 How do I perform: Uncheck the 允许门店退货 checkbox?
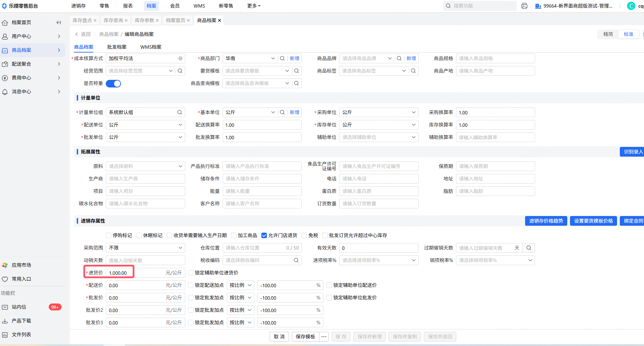coord(264,235)
